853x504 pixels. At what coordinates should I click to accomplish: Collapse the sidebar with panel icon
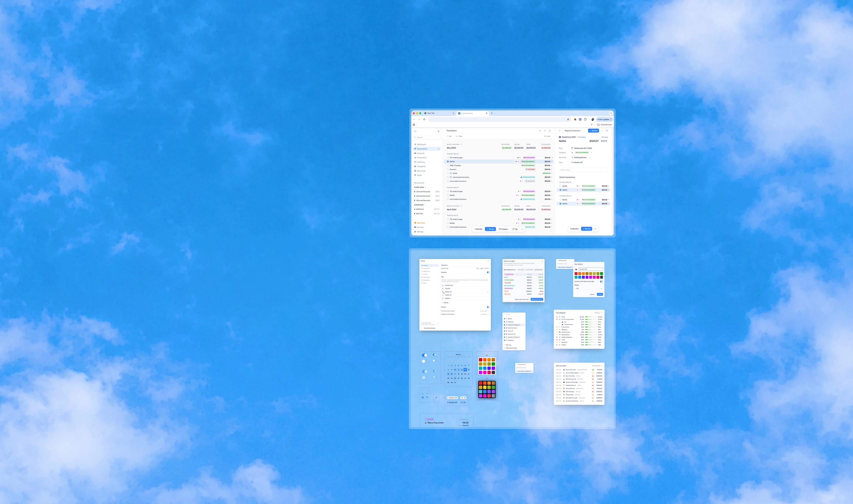click(415, 131)
